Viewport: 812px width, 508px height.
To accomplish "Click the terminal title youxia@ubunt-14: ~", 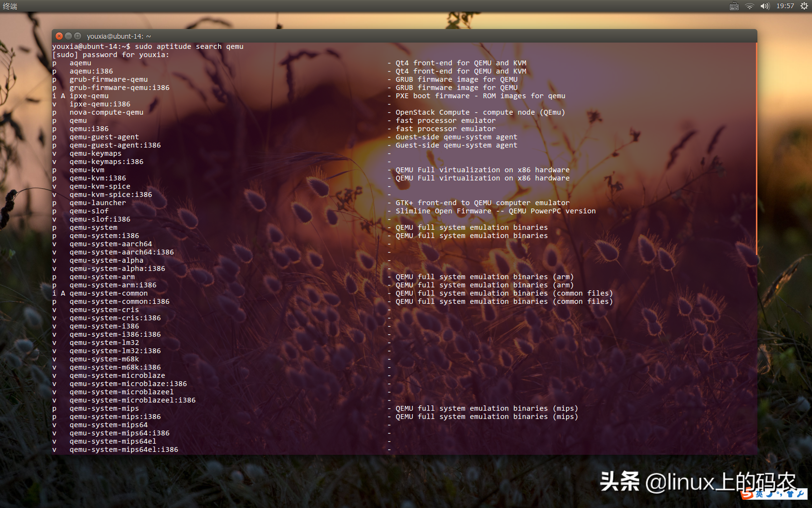I will pyautogui.click(x=119, y=36).
